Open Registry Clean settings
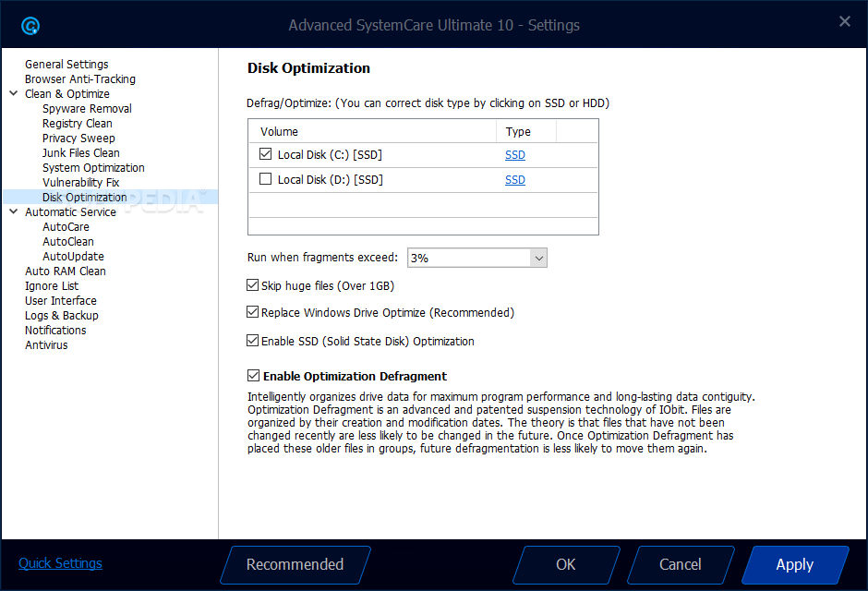The image size is (868, 591). pos(78,124)
